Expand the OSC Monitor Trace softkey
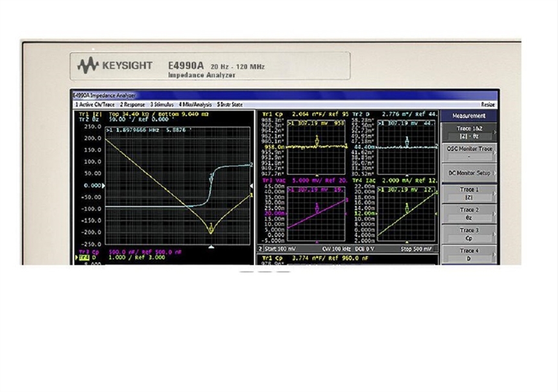Screen dimensions: 558x392 pyautogui.click(x=468, y=152)
